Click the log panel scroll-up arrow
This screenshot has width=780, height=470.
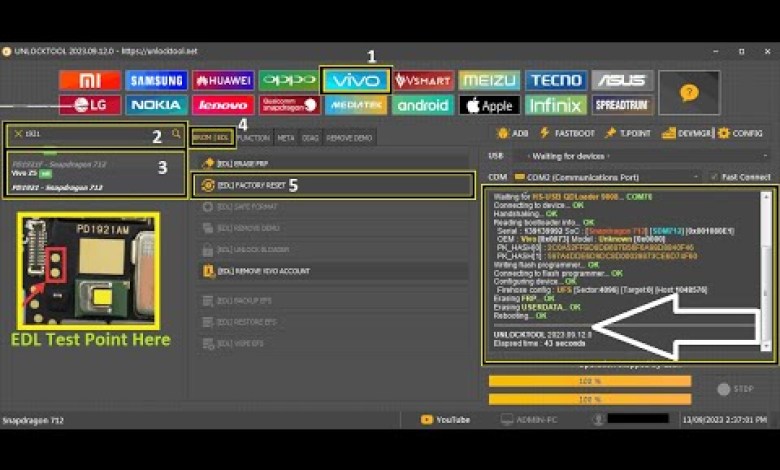coord(766,196)
